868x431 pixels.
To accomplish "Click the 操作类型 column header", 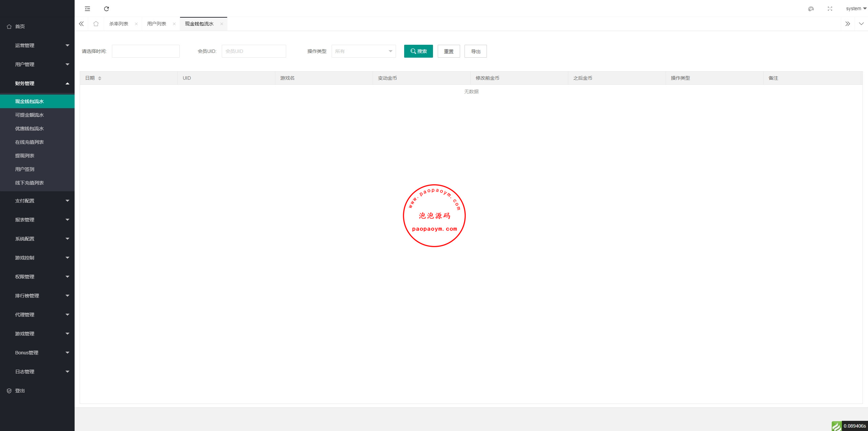I will coord(714,78).
